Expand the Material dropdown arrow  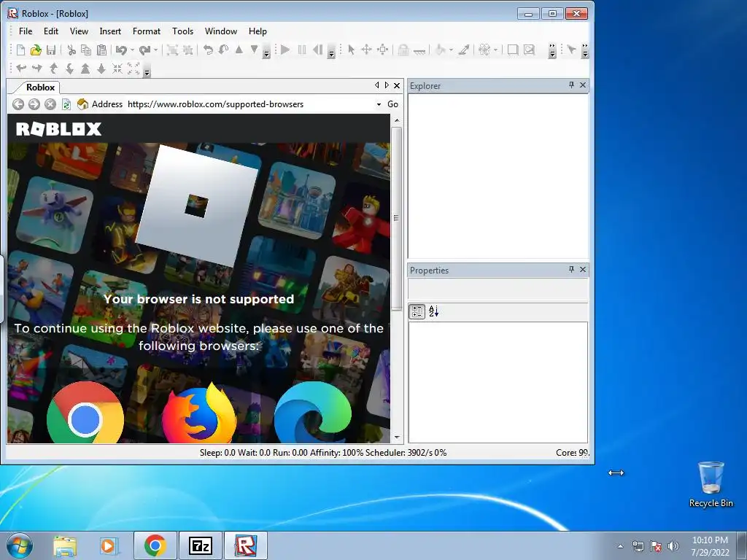pyautogui.click(x=495, y=50)
